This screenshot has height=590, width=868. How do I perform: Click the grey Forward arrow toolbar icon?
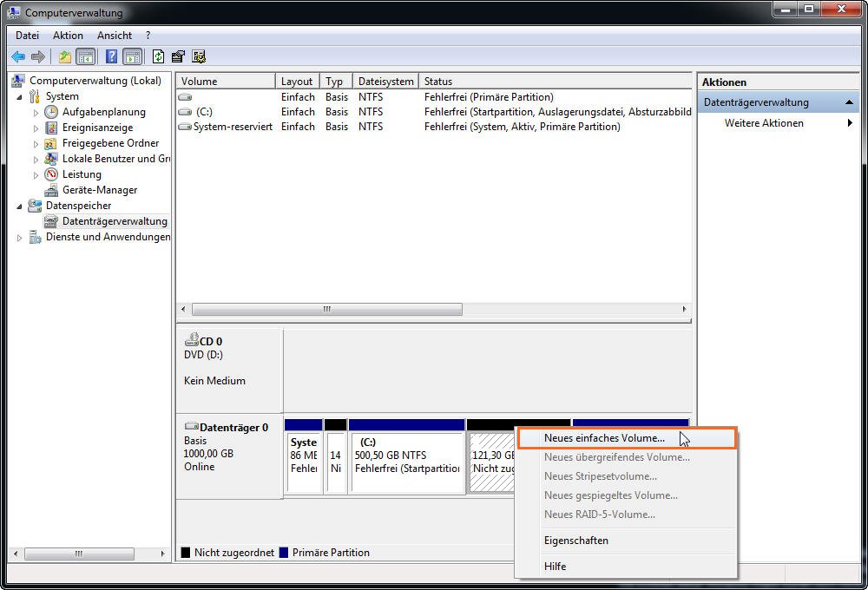pyautogui.click(x=37, y=56)
